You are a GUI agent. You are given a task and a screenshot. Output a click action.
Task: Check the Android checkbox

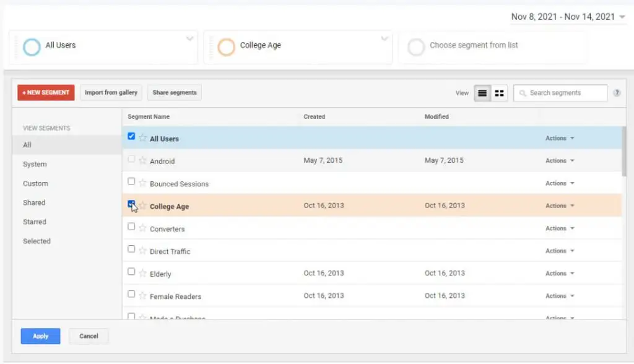(131, 159)
